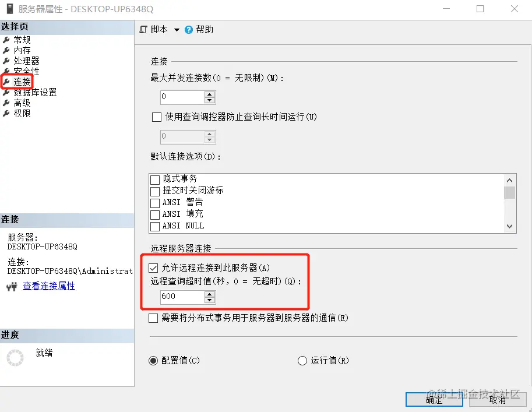The height and width of the screenshot is (412, 532).
Task: Click the plug icon beside 查看连接属性
Action: coord(12,287)
